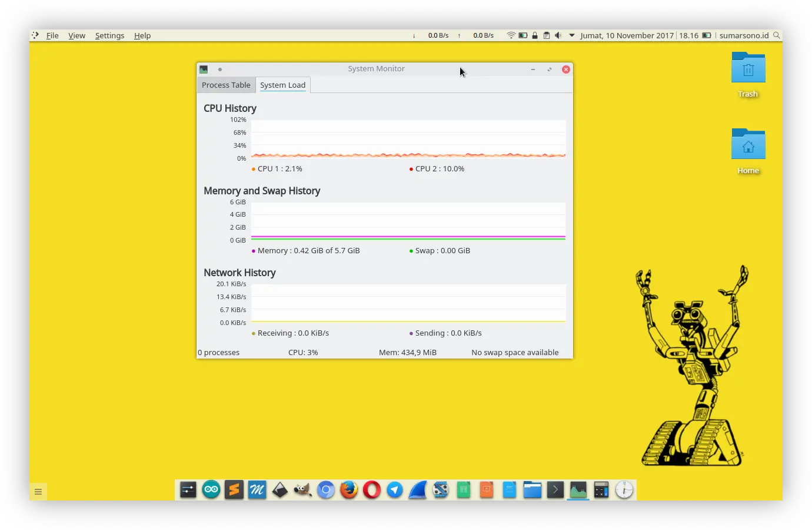The width and height of the screenshot is (812, 530).
Task: Open the calculator from the dock
Action: (601, 489)
